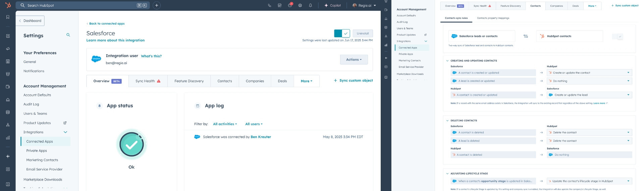Click the green Ok status checkmark
This screenshot has width=644, height=191.
(x=131, y=145)
